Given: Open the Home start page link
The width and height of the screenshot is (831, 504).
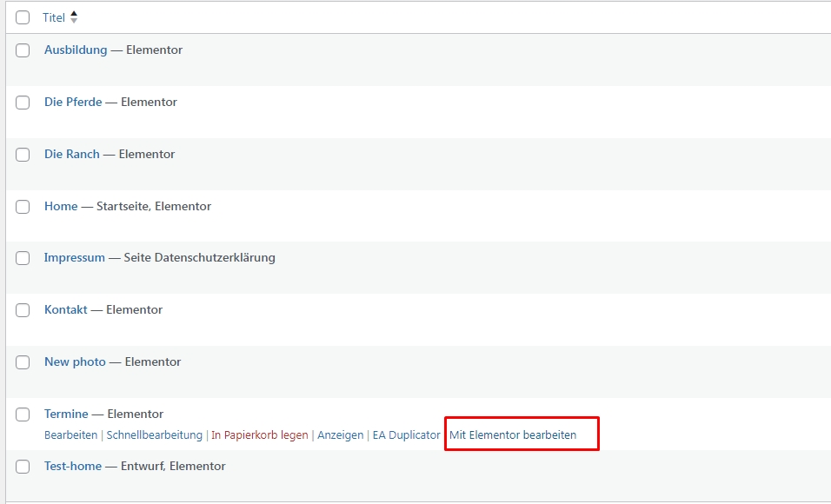Looking at the screenshot, I should pos(61,207).
